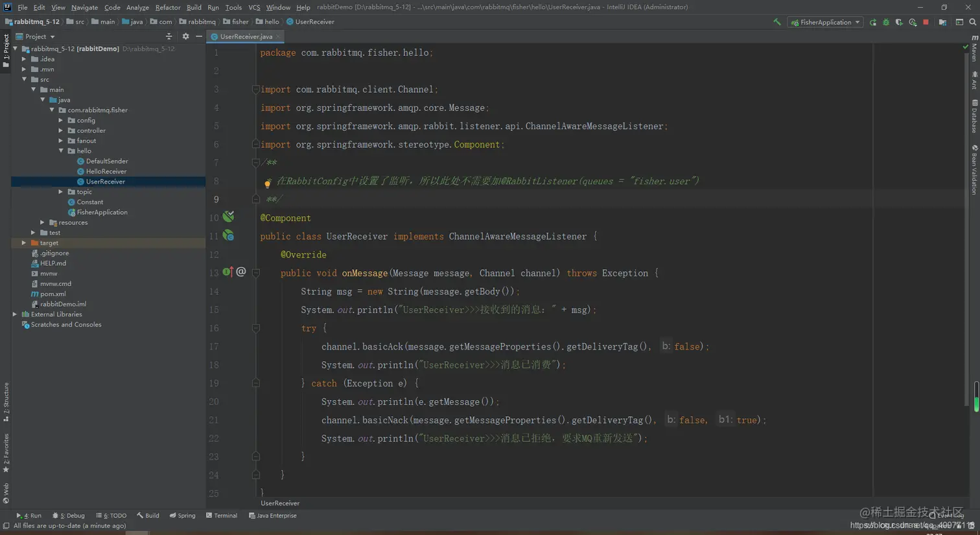Click the Collapse All icon in Project panel

[169, 36]
